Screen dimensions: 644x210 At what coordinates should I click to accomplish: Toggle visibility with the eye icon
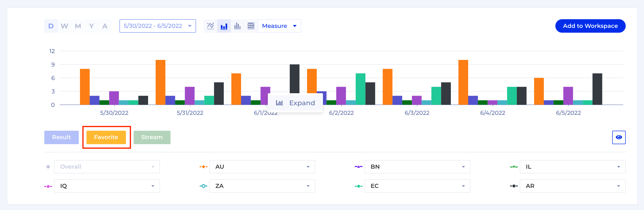pyautogui.click(x=619, y=137)
